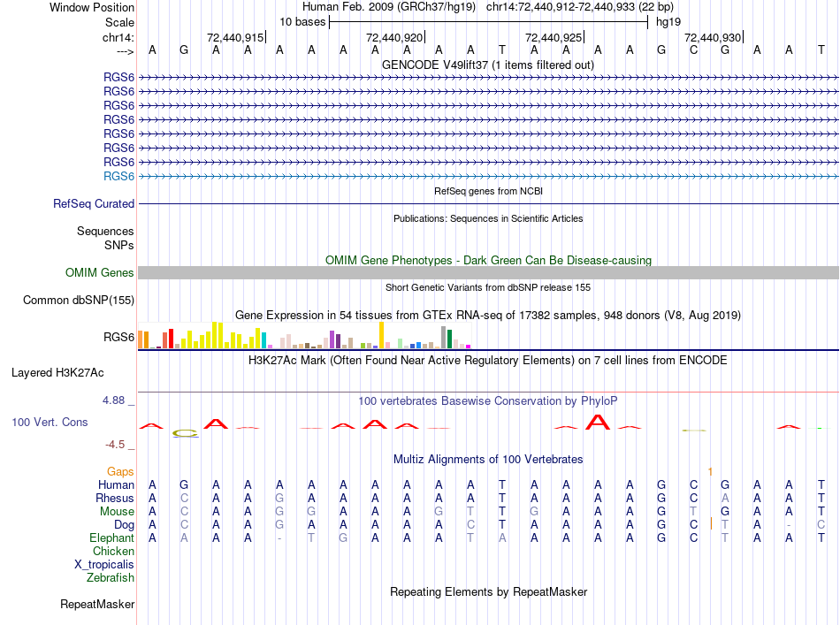Click the PhyloP maximum value 4.88
The height and width of the screenshot is (625, 840).
113,400
